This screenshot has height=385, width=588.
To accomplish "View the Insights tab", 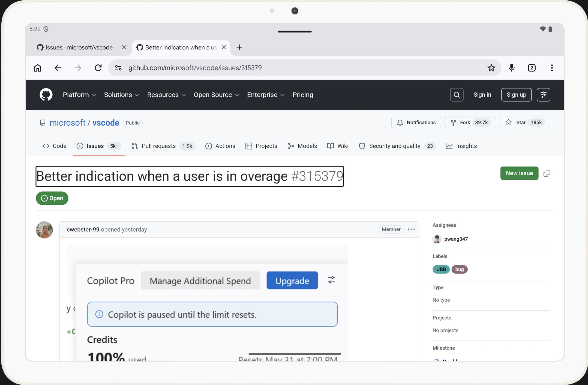I will (x=461, y=146).
